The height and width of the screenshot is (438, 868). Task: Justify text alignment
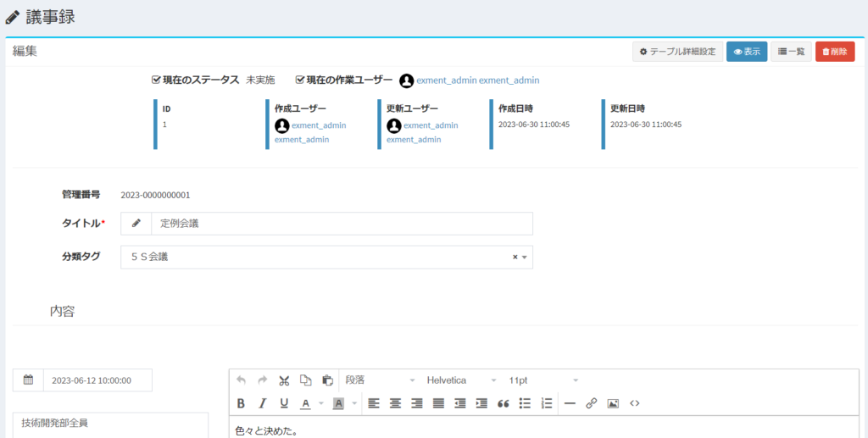coord(438,404)
